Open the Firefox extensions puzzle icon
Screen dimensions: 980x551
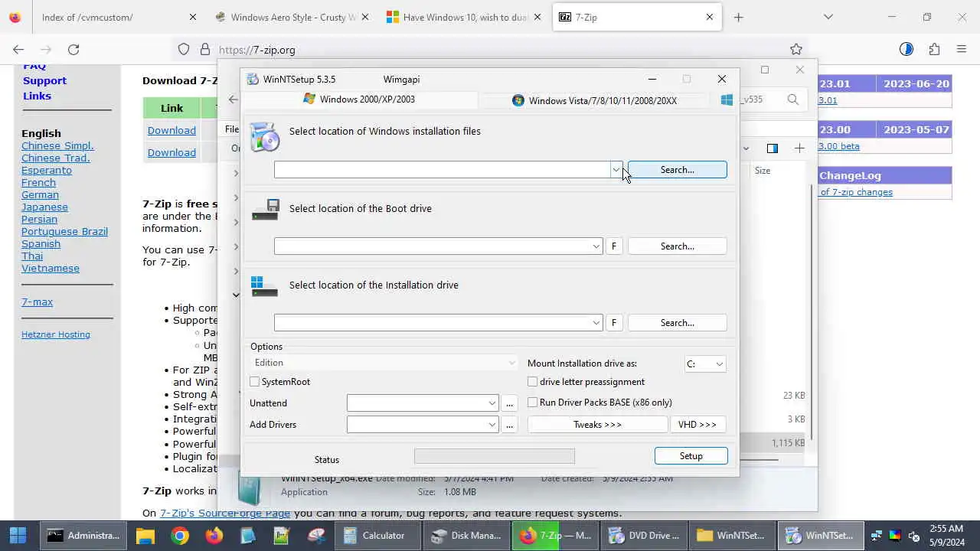click(x=934, y=49)
